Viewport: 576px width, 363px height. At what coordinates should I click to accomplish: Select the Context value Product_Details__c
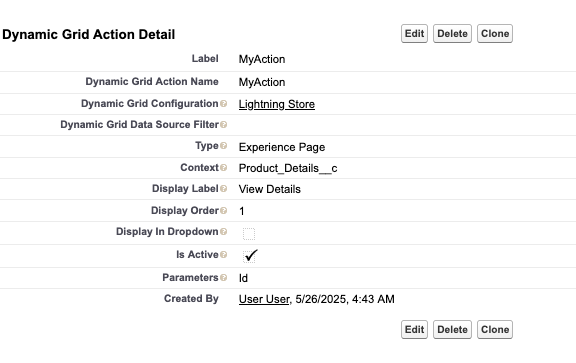tap(288, 168)
